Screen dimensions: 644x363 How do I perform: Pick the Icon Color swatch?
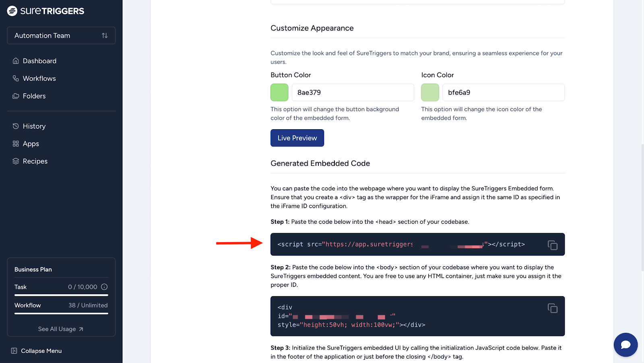[x=430, y=92]
